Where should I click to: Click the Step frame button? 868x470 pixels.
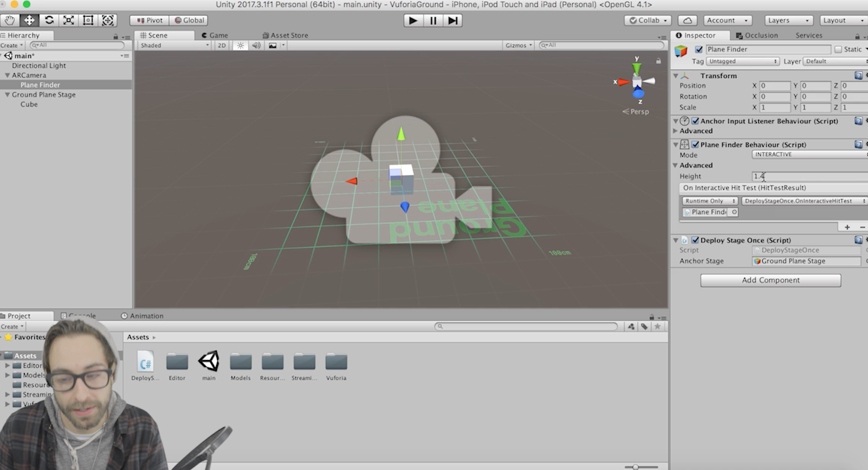click(453, 20)
